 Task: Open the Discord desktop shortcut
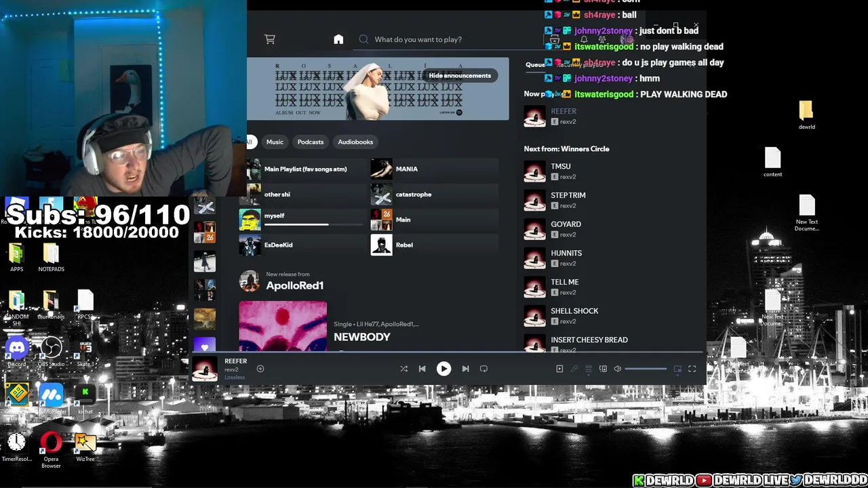click(x=17, y=352)
